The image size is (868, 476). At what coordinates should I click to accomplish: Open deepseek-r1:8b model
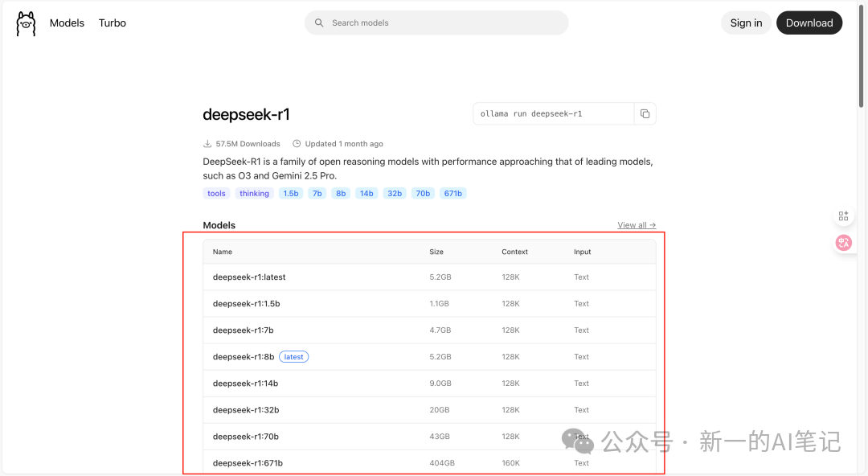click(x=244, y=357)
